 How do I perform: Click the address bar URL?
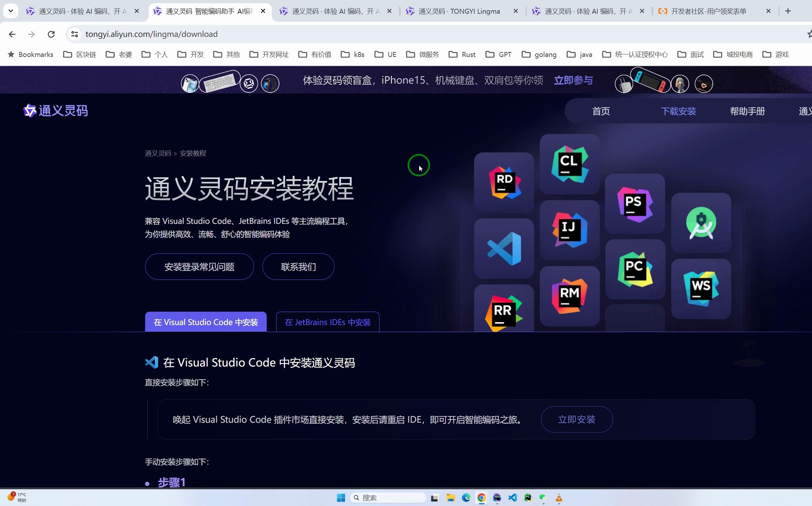151,34
